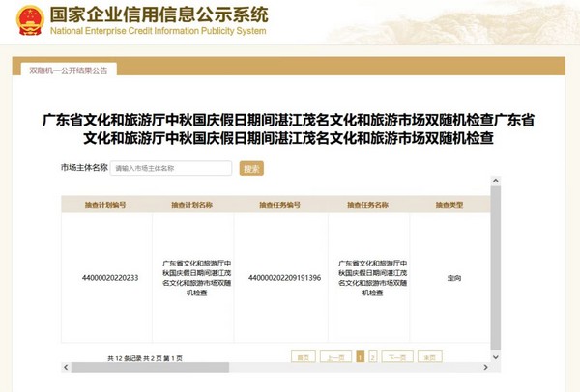Select plan number 44000020220233 cell
This screenshot has height=392, width=580.
point(110,278)
